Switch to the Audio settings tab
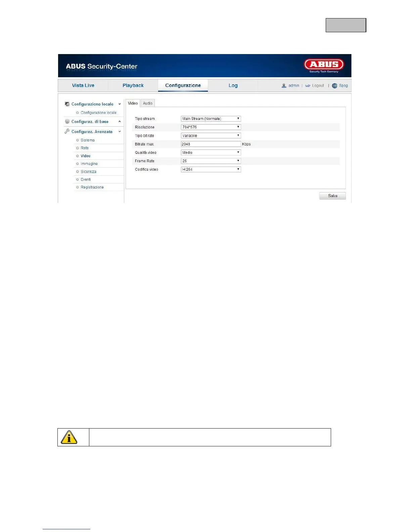This screenshot has width=411, height=532. point(148,103)
